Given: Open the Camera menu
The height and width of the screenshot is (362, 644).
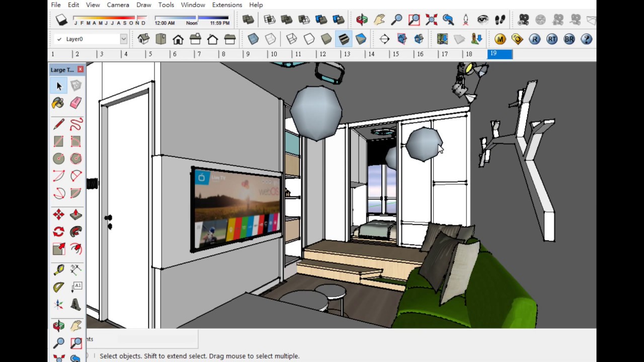Looking at the screenshot, I should click(118, 5).
